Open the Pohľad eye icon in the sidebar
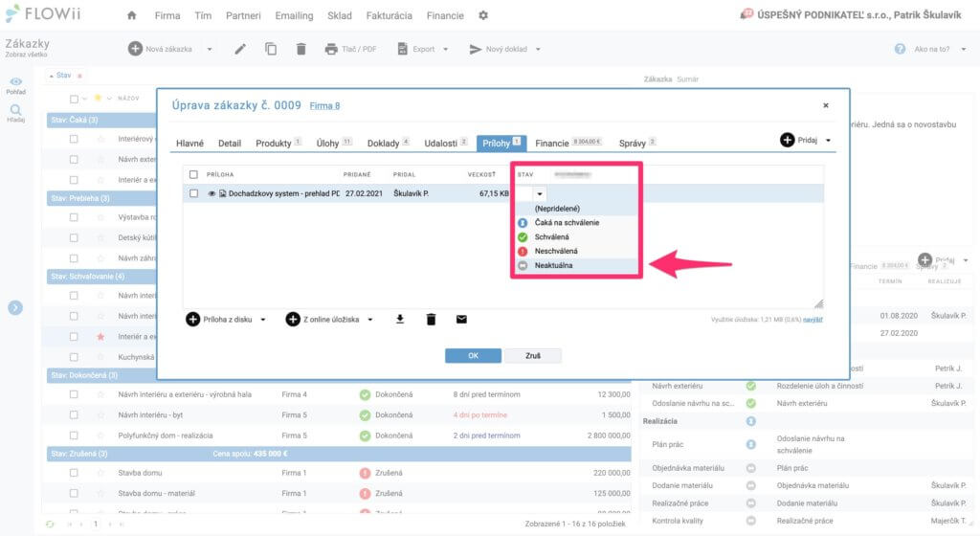The width and height of the screenshot is (980, 536). point(15,82)
